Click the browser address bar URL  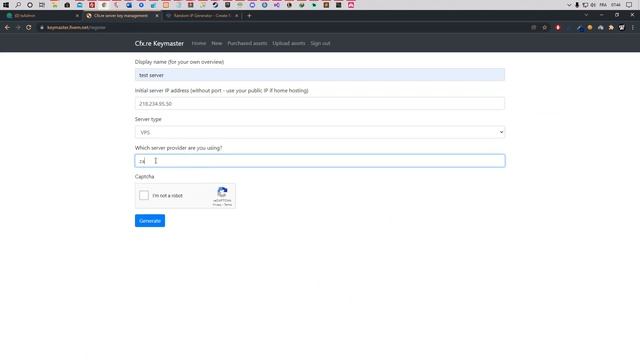(x=76, y=27)
